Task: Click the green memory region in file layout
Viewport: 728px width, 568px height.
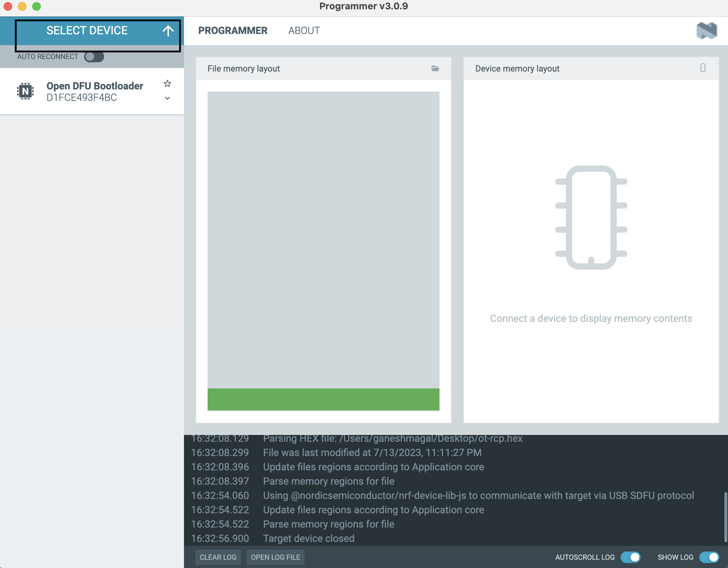Action: click(x=324, y=399)
